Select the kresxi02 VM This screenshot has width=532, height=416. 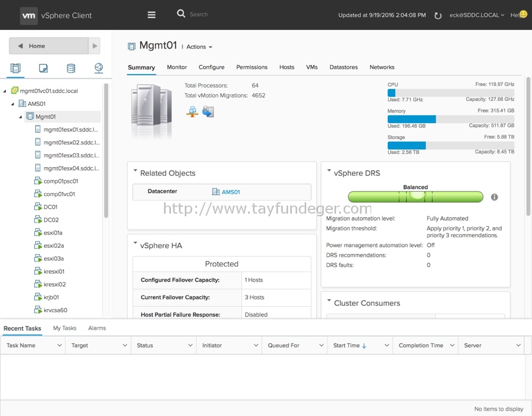50,284
